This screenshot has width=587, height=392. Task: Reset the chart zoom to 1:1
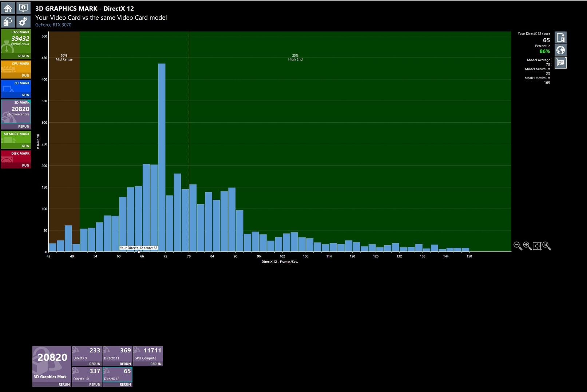tap(547, 246)
